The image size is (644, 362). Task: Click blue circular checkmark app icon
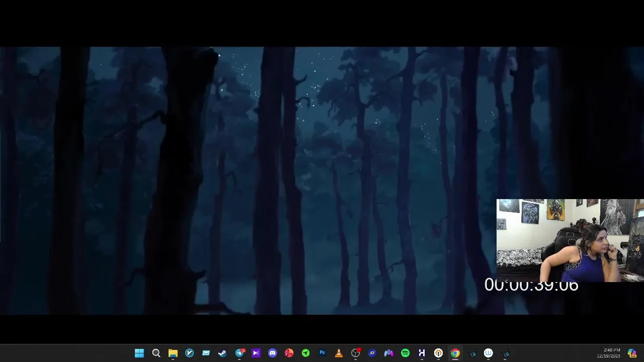tap(189, 353)
